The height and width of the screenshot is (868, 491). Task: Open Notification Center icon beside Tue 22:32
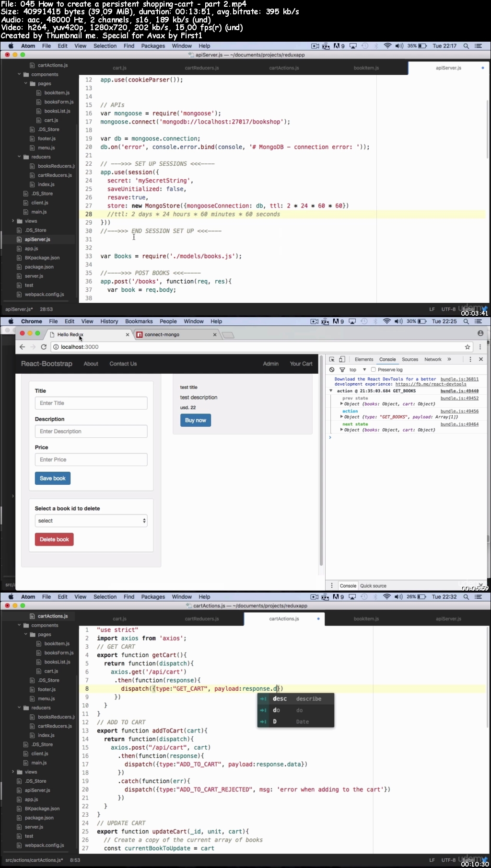(478, 597)
